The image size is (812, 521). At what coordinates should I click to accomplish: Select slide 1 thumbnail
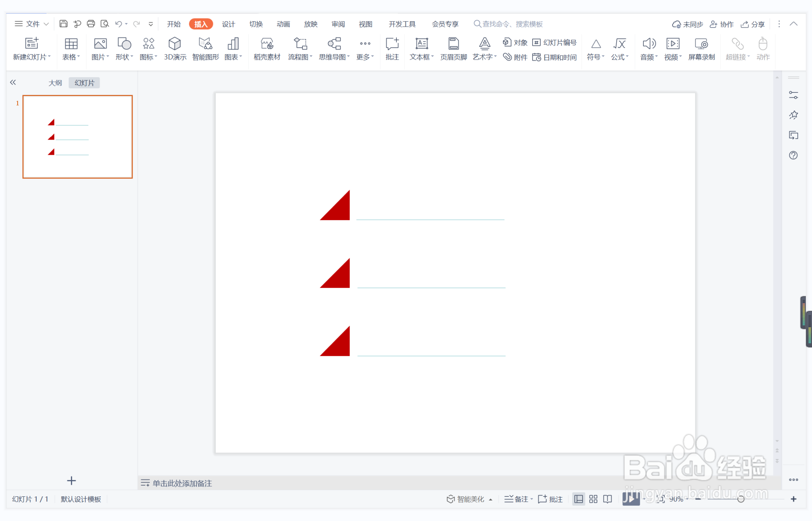pyautogui.click(x=78, y=137)
